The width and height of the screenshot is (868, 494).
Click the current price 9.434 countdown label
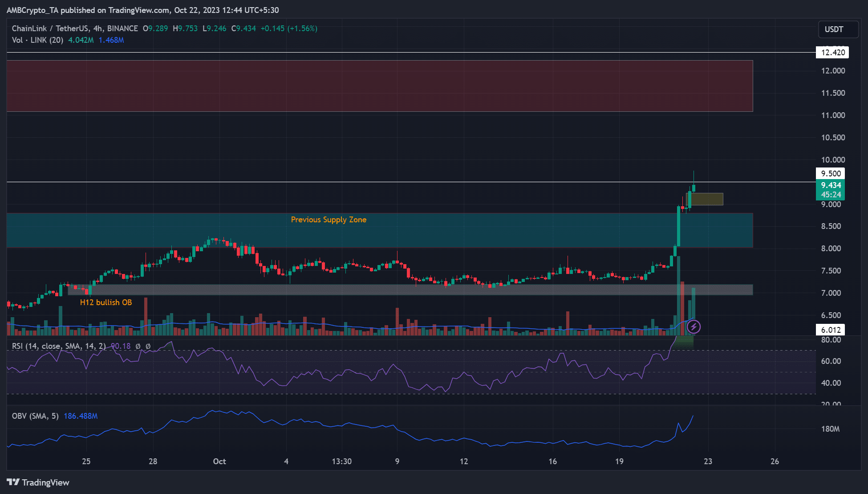click(x=831, y=190)
